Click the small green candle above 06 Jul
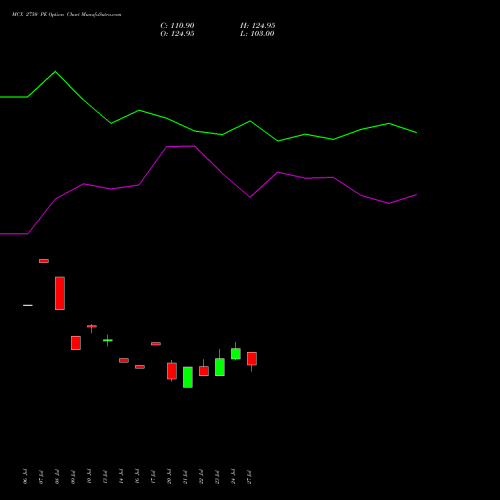500x500 pixels. click(28, 305)
